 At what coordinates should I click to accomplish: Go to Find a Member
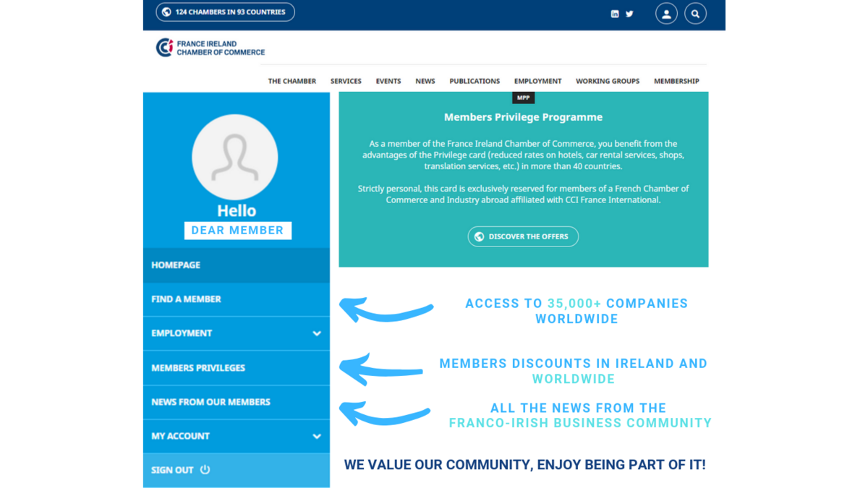(186, 299)
